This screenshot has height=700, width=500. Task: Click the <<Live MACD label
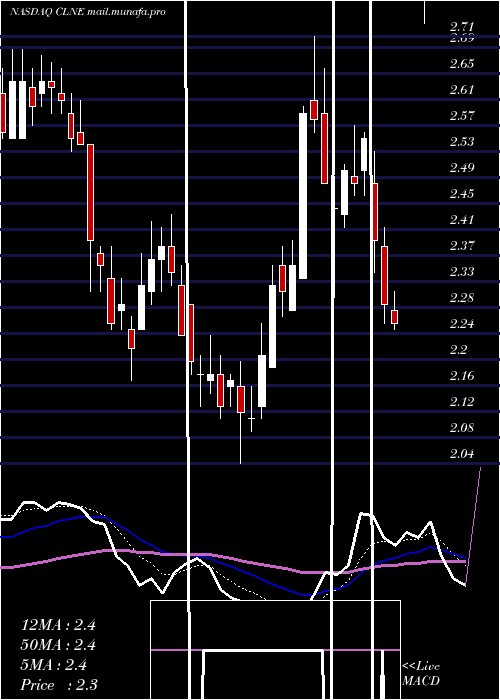(x=421, y=673)
